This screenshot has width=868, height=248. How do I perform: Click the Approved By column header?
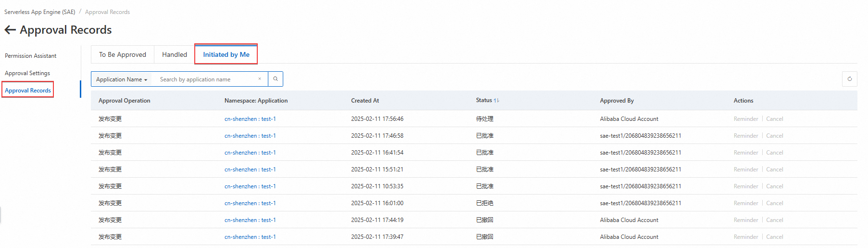tap(617, 101)
